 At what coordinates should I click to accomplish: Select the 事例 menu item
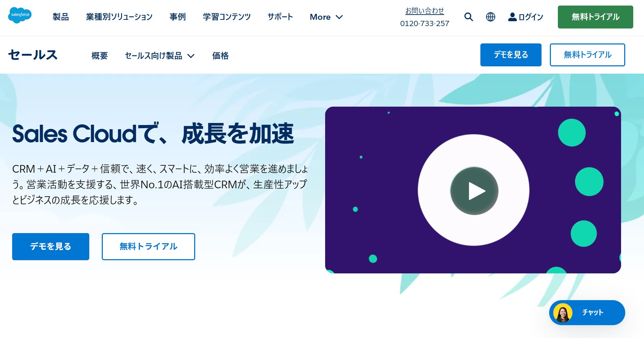(x=177, y=17)
